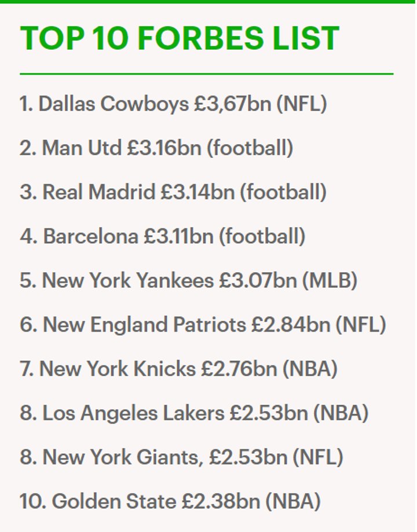
Task: Click the green divider line below heading
Action: click(x=206, y=74)
